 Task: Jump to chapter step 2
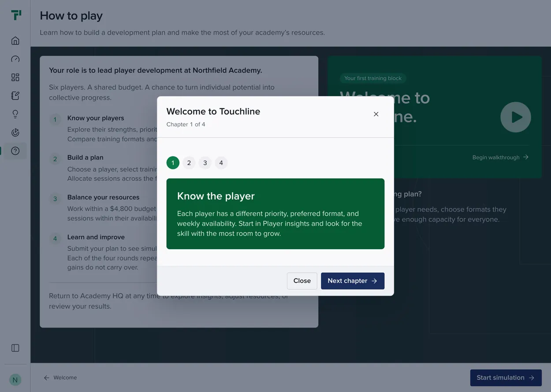point(189,163)
